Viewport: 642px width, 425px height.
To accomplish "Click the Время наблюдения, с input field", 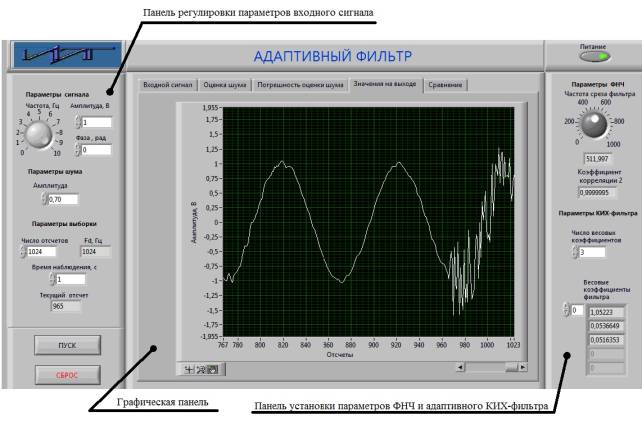I will (70, 279).
